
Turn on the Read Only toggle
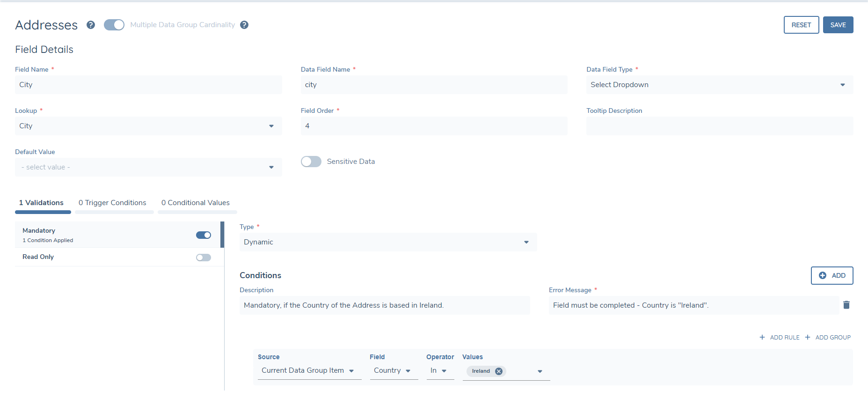204,257
